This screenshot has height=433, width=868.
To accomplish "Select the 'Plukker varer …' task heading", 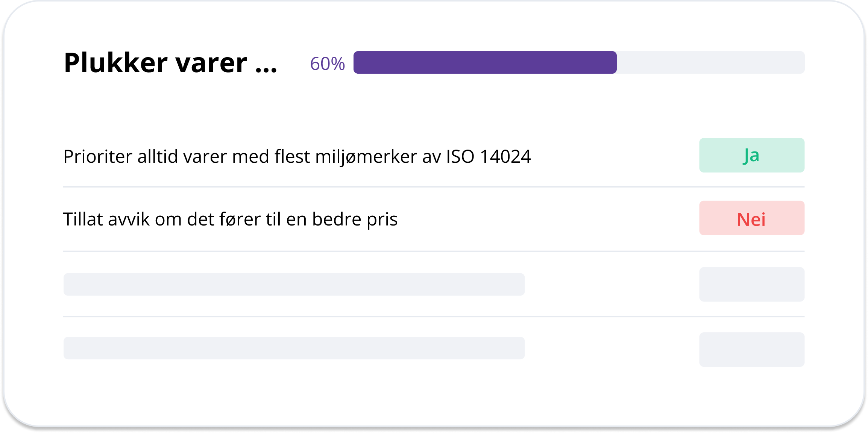I will pos(170,63).
